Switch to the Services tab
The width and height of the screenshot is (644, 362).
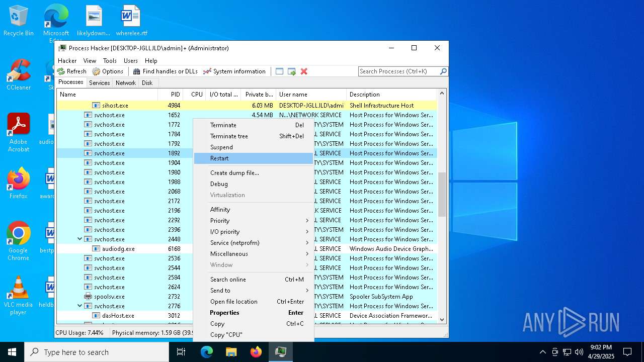[x=99, y=83]
